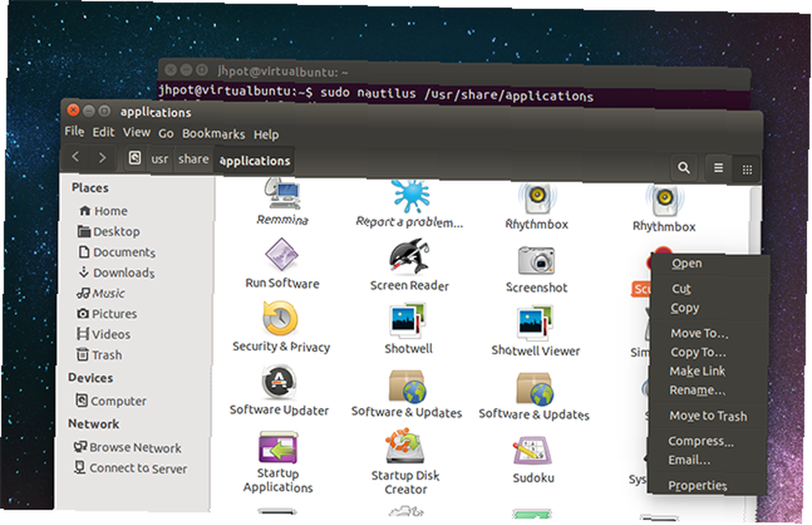The height and width of the screenshot is (525, 812).
Task: Click the usr breadcrumb button
Action: coord(160,158)
